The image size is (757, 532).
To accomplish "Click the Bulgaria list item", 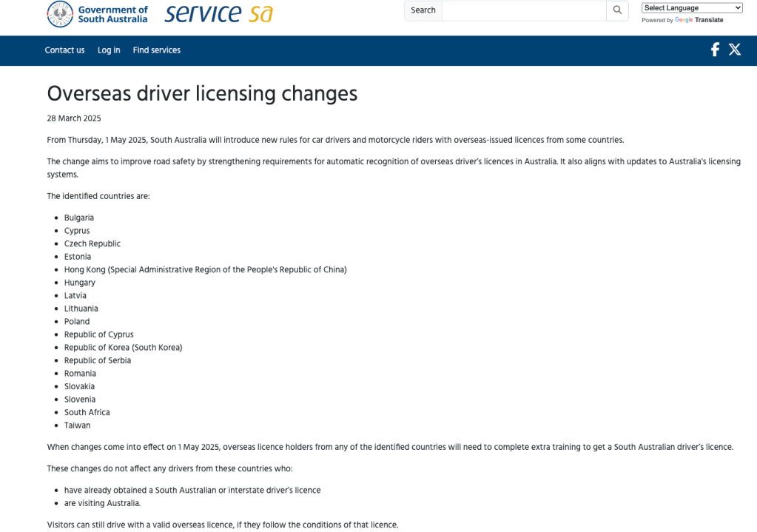I will 79,218.
